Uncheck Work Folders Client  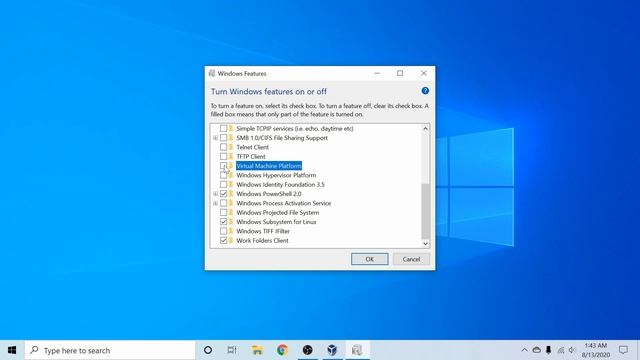coord(223,240)
